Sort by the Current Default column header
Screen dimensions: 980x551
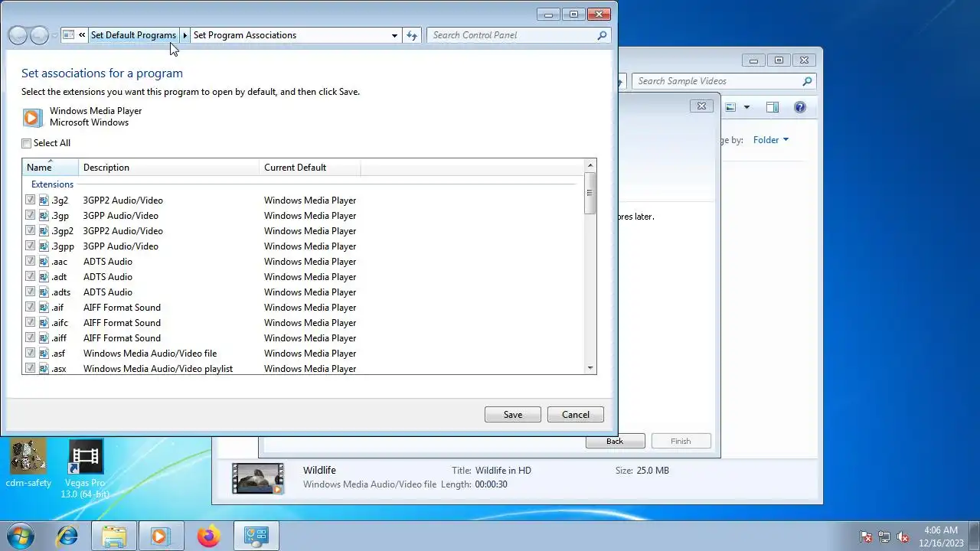tap(309, 168)
